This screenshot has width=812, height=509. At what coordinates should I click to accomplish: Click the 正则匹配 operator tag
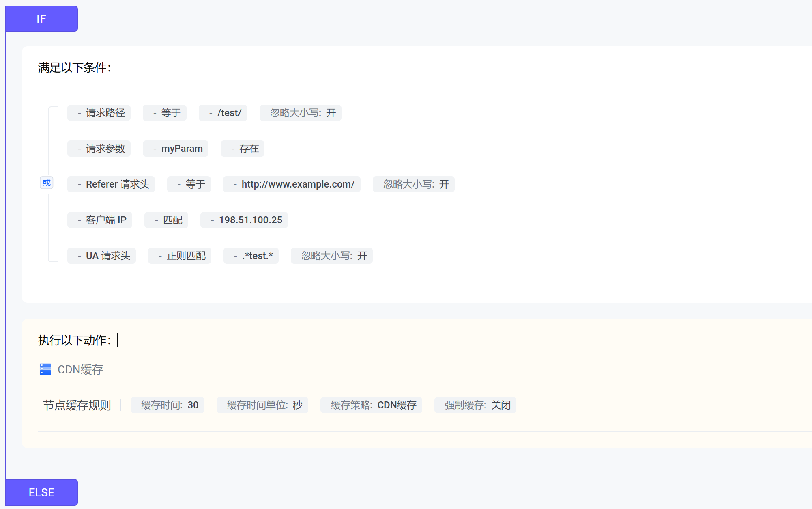[180, 256]
